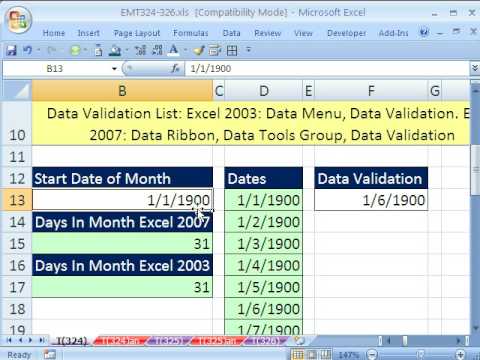Zoom in with the plus button
Screen dimensions: 480x360
460,355
